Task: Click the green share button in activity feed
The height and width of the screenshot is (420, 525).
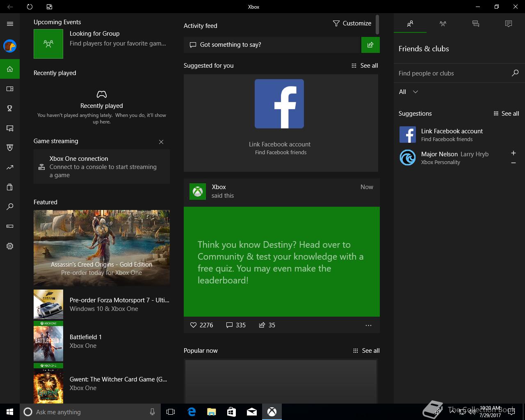Action: coord(370,45)
